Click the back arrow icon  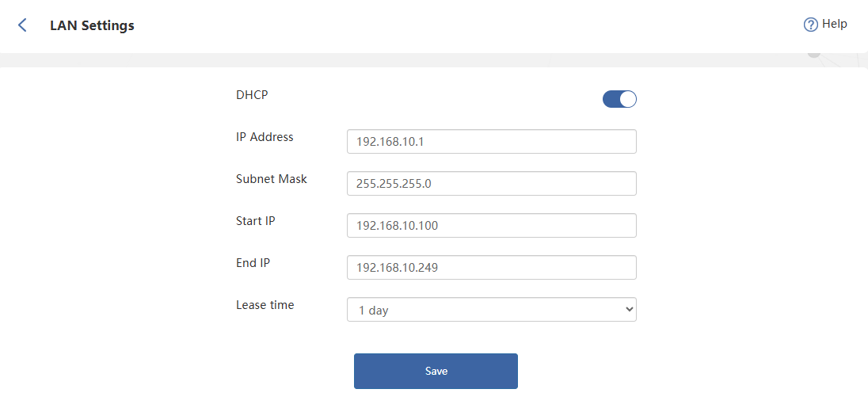[22, 25]
